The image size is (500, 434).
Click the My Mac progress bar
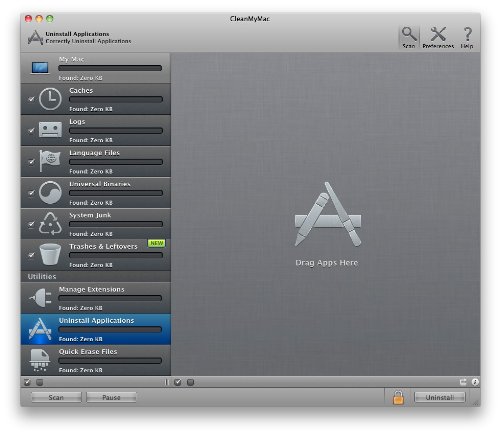point(110,68)
